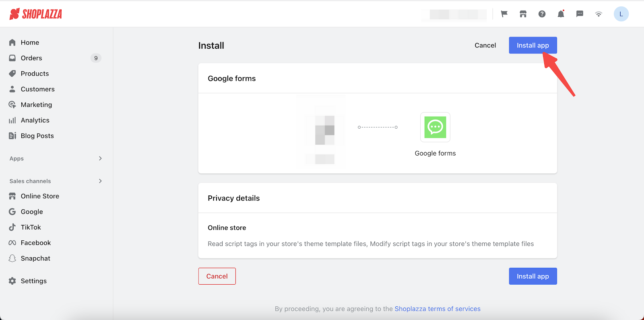Open Customers menu item
The height and width of the screenshot is (320, 644).
click(x=38, y=89)
